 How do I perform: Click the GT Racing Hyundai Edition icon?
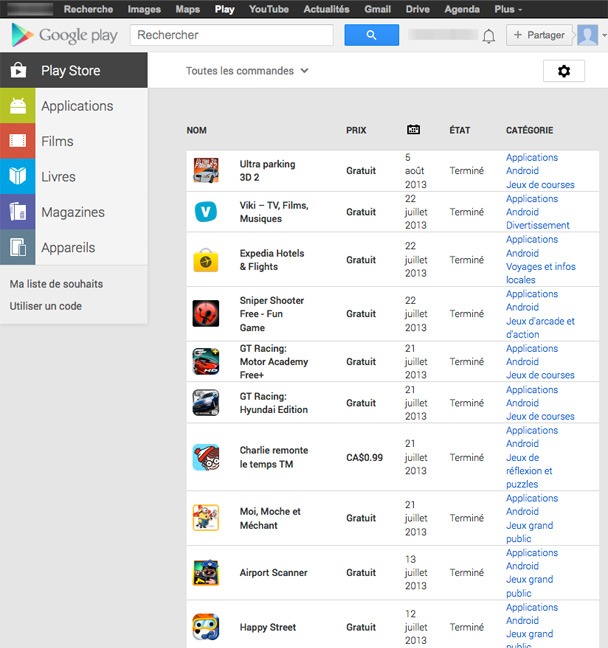click(206, 403)
